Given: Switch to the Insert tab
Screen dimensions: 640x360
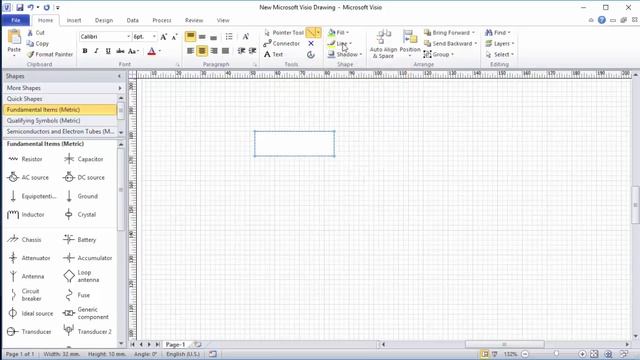Looking at the screenshot, I should point(74,20).
